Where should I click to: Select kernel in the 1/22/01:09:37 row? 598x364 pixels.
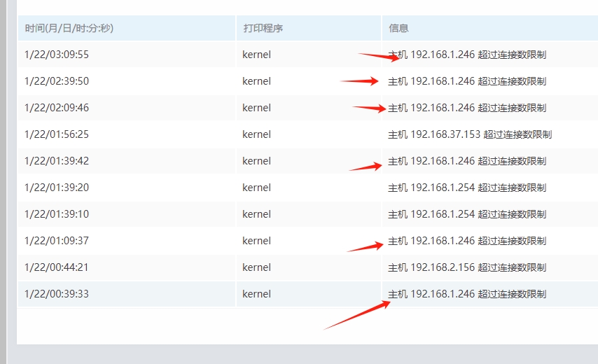point(256,241)
